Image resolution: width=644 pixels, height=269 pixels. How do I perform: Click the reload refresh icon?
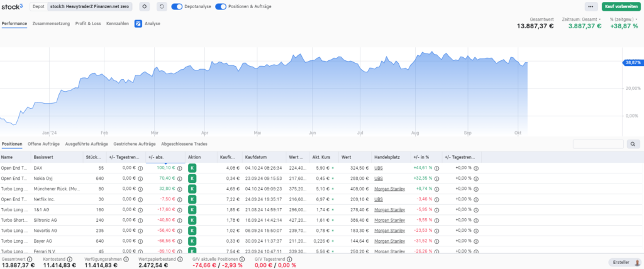tap(162, 6)
